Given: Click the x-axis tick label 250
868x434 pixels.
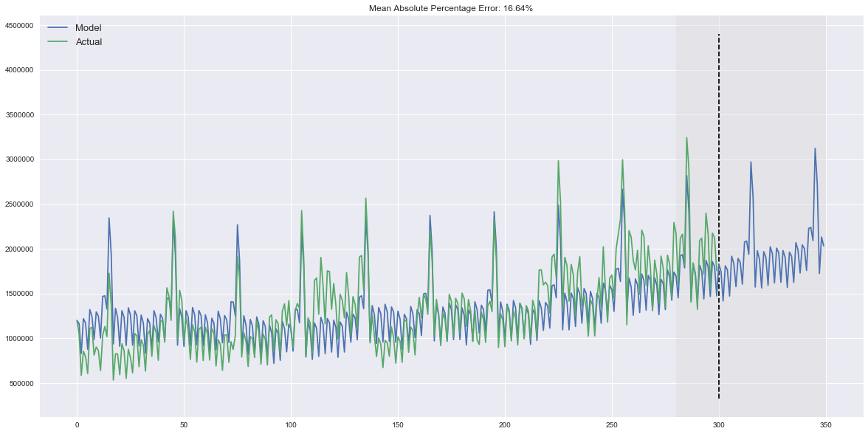Looking at the screenshot, I should coord(612,426).
